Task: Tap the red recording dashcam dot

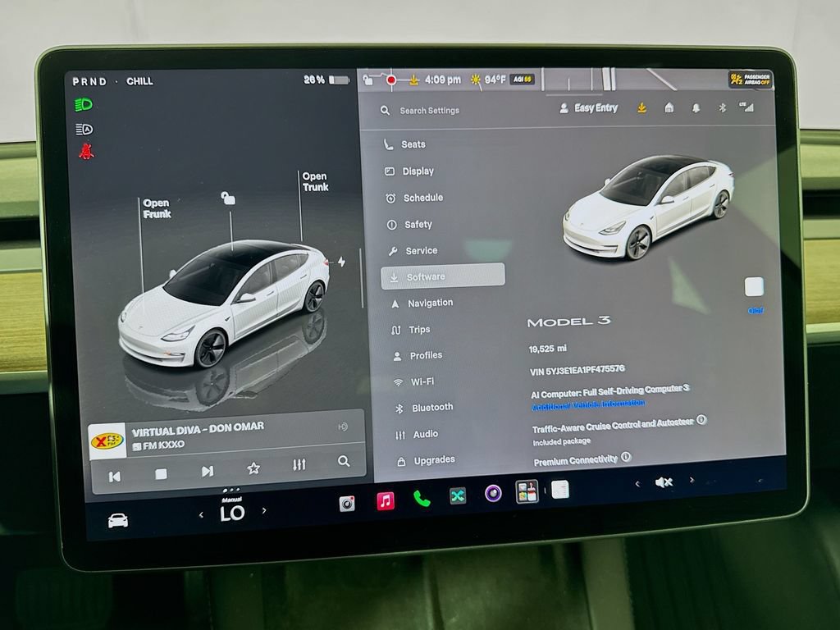Action: pos(391,80)
